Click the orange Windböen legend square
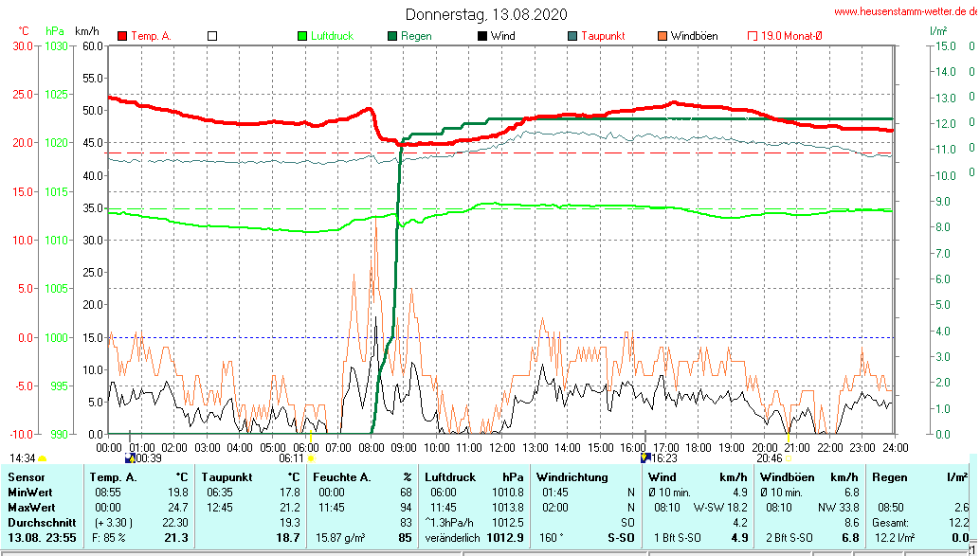 pyautogui.click(x=662, y=36)
